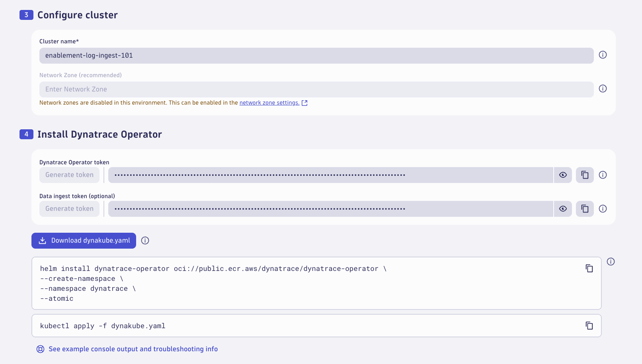Viewport: 642px width, 364px height.
Task: Click info icon beside Network Zone field
Action: click(603, 89)
